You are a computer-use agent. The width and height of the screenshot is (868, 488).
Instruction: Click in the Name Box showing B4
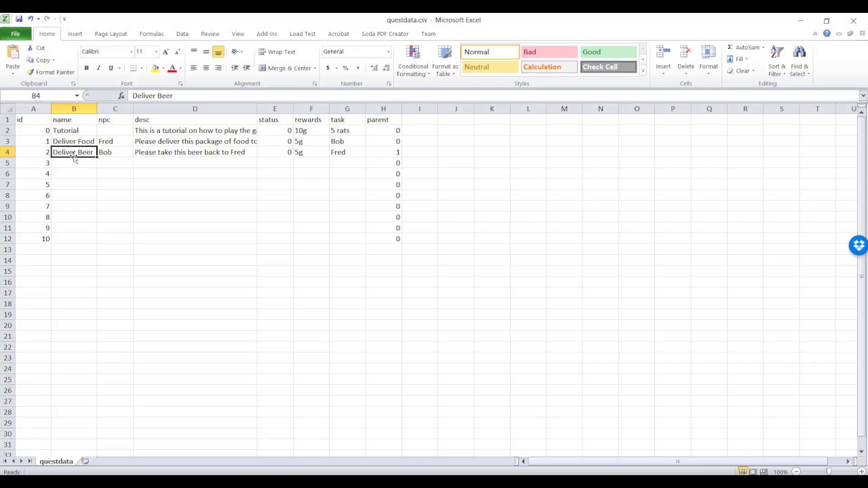pyautogui.click(x=36, y=96)
